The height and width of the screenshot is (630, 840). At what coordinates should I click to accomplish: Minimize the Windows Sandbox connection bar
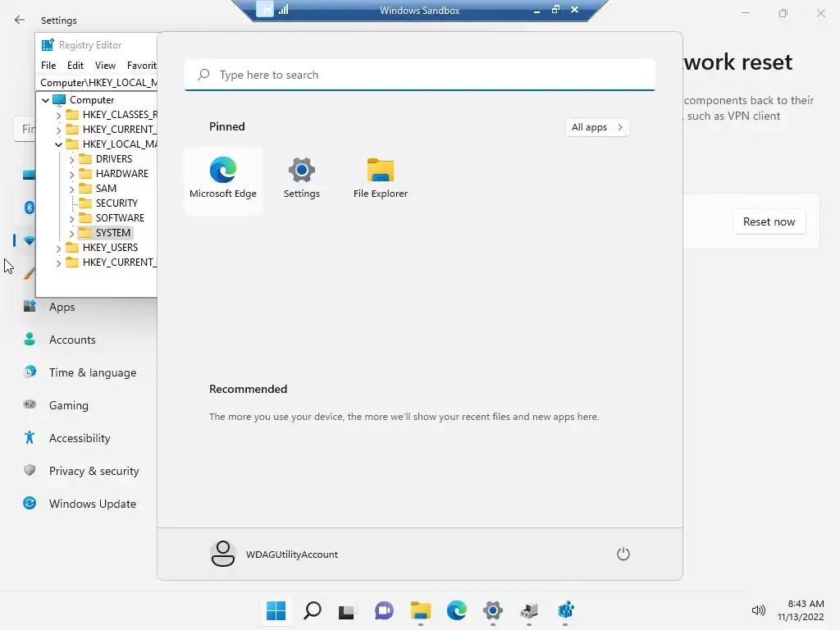click(536, 10)
